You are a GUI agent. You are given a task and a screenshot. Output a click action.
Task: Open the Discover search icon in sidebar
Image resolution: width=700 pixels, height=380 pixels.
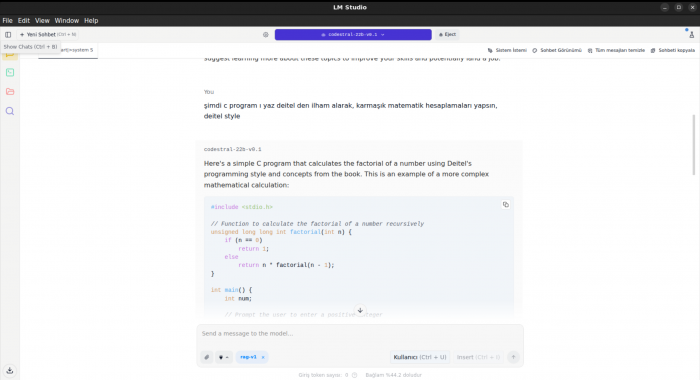[x=10, y=111]
